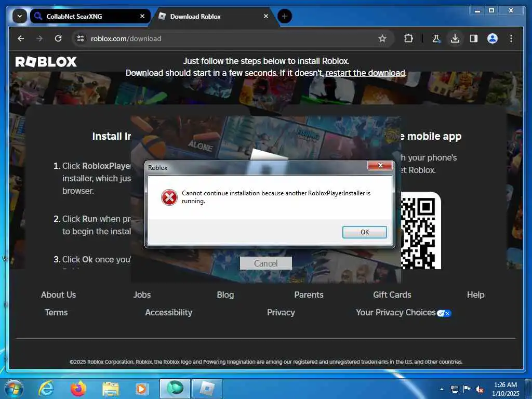
Task: Open the Extensions puzzle icon
Action: click(x=408, y=38)
